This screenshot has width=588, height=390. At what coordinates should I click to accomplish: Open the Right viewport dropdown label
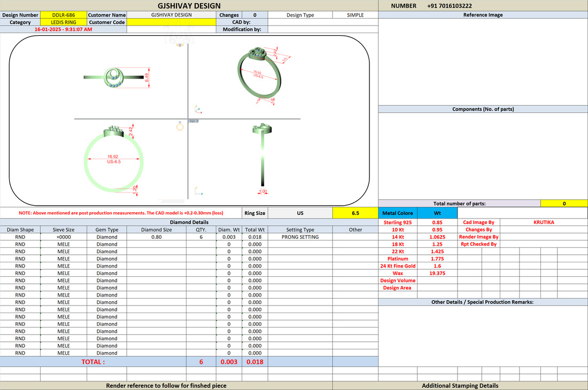(x=194, y=121)
